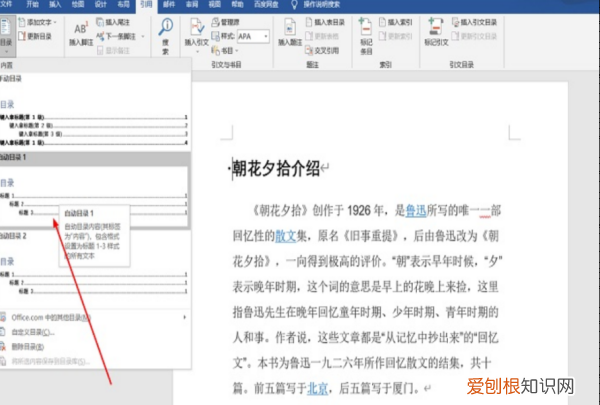Switch to the 百度网盘 tab
This screenshot has height=405, width=600.
tap(266, 4)
